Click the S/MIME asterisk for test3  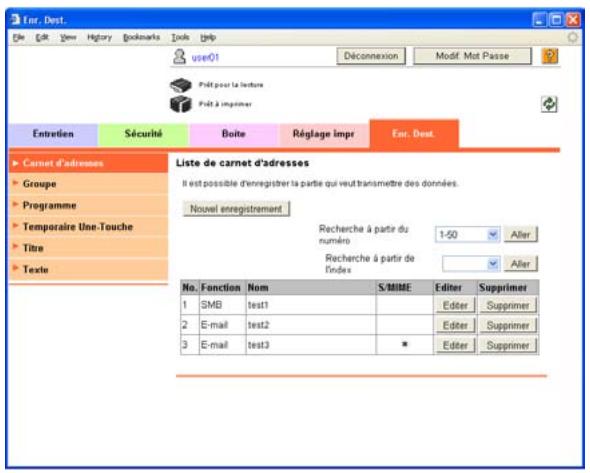[x=405, y=344]
